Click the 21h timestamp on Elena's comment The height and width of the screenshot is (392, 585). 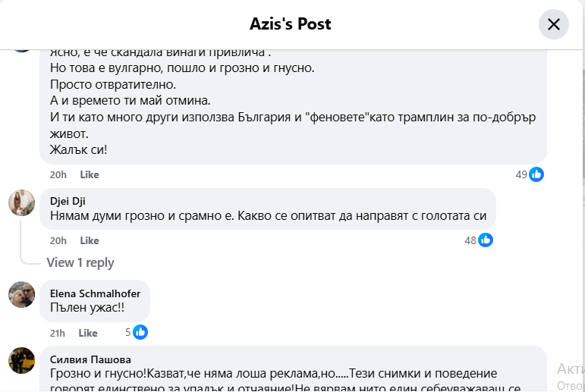58,333
